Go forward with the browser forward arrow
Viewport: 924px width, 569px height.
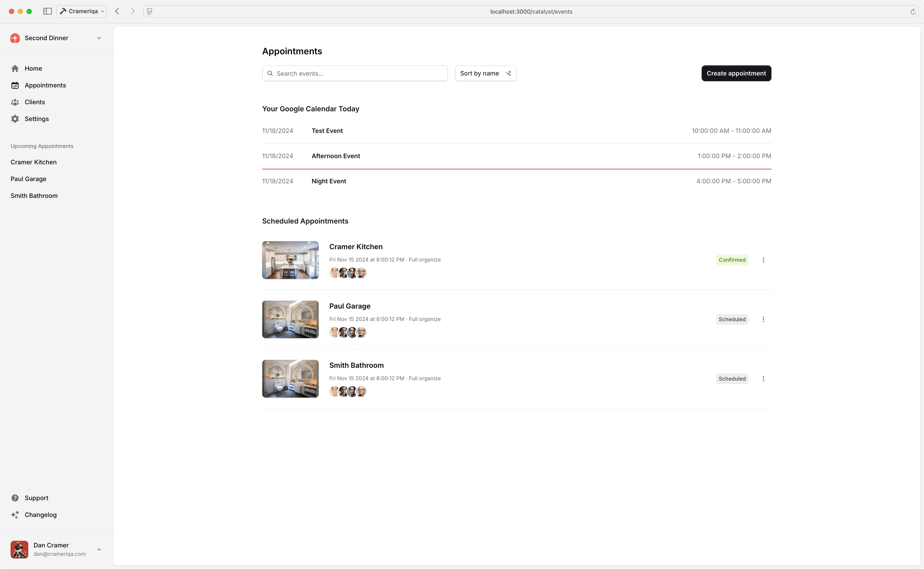pyautogui.click(x=133, y=11)
